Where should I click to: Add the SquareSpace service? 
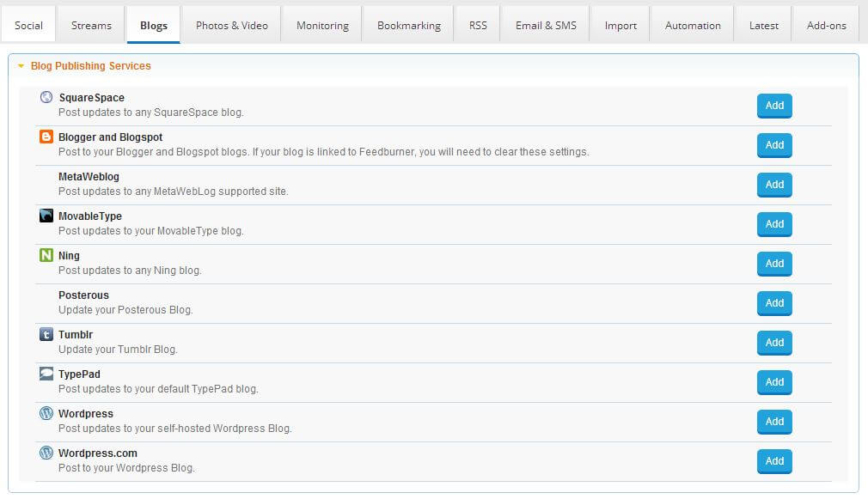tap(774, 106)
